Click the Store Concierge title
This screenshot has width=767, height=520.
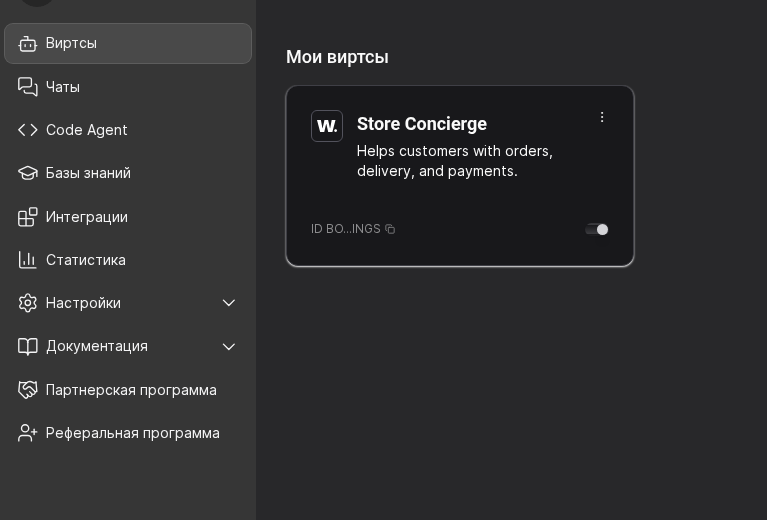coord(422,124)
